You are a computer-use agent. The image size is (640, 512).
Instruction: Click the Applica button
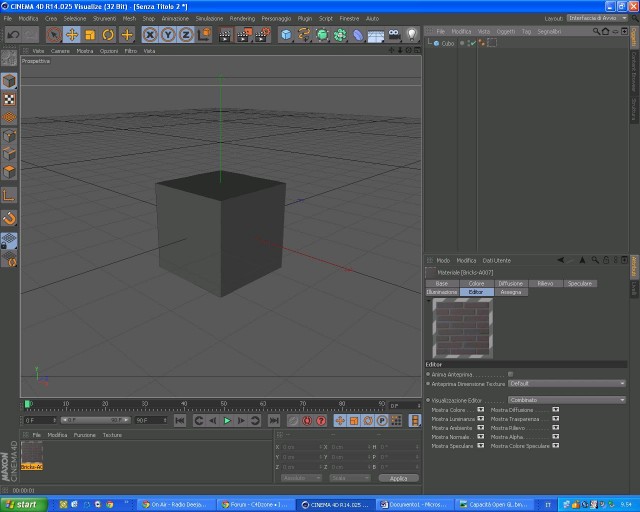pos(398,478)
